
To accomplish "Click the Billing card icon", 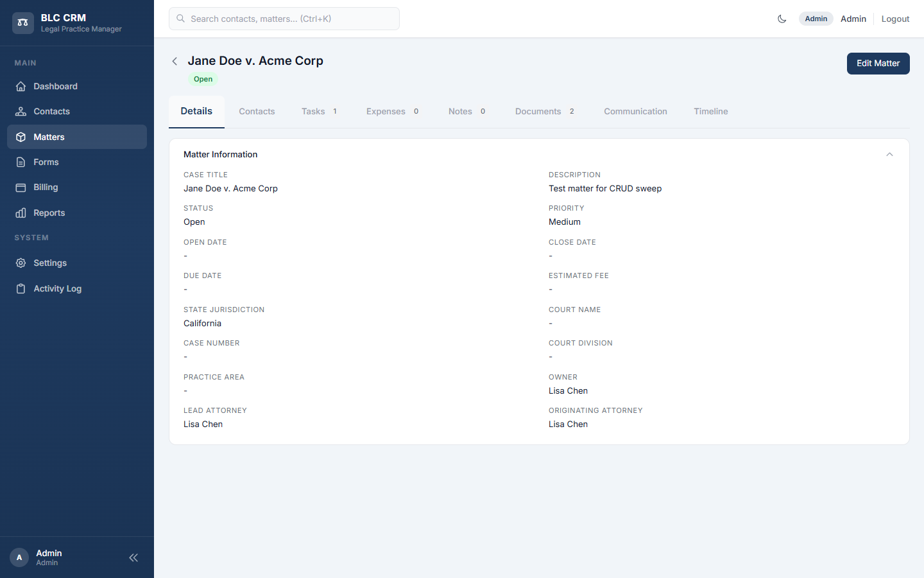I will (21, 187).
